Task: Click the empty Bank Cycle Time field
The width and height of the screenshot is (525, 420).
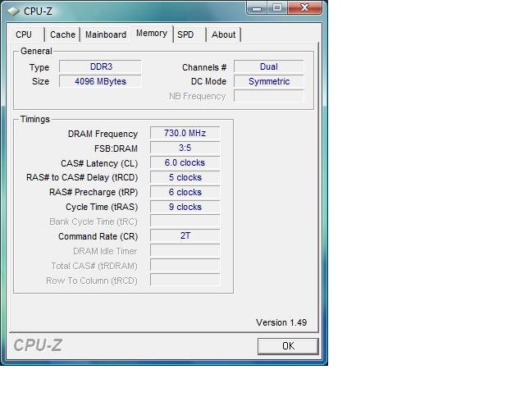Action: pyautogui.click(x=185, y=221)
